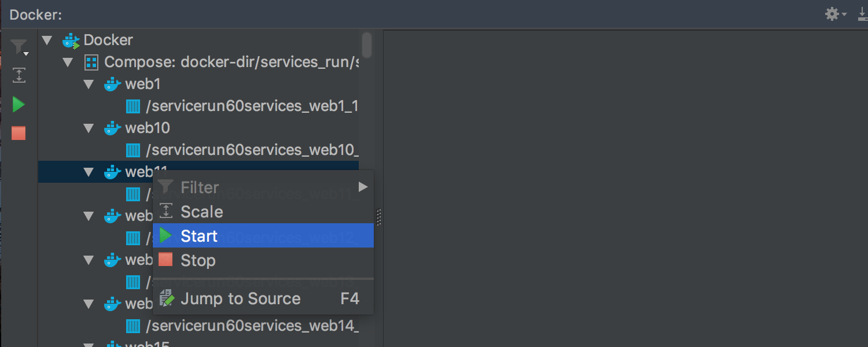Click the Docker whale icon at tree root
The width and height of the screenshot is (868, 347).
[71, 40]
